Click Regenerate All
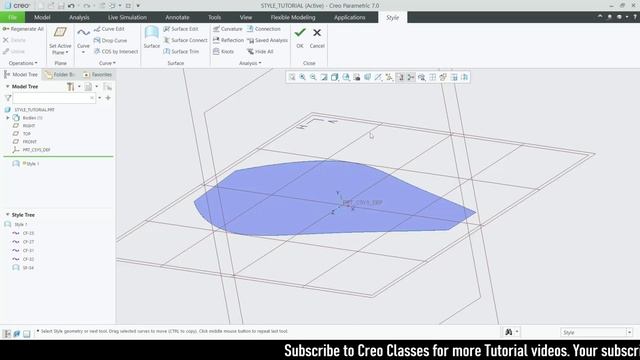Image resolution: width=640 pixels, height=360 pixels. click(x=23, y=29)
